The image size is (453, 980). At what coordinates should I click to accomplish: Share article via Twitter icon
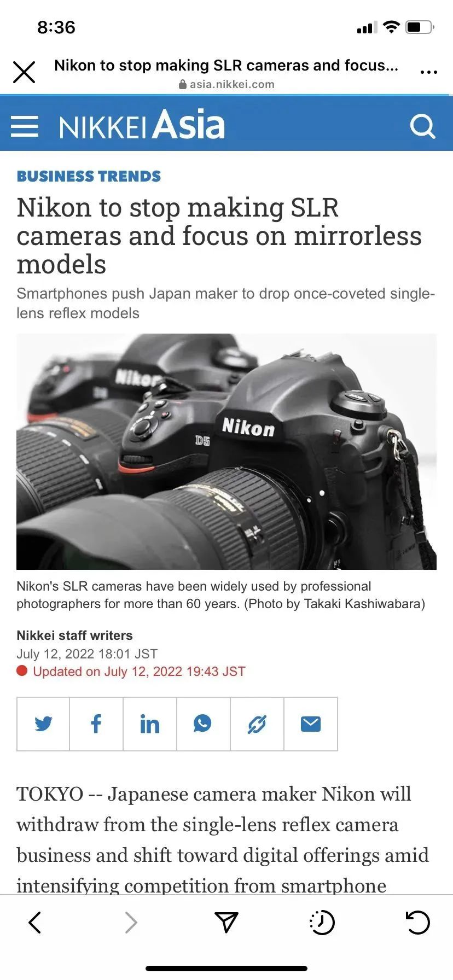click(x=43, y=724)
